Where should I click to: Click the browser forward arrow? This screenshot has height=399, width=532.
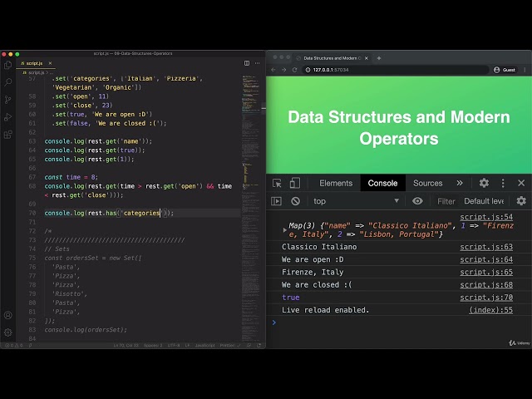point(284,70)
